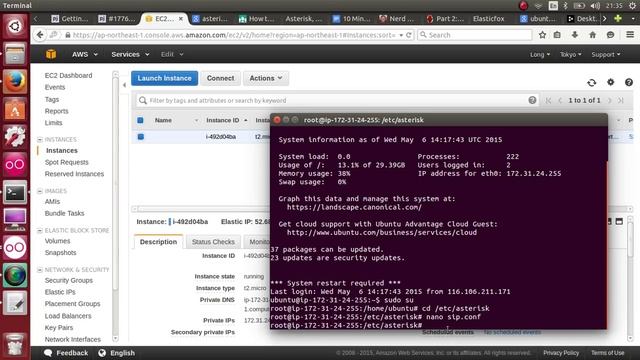Image resolution: width=640 pixels, height=360 pixels.
Task: Bookmark this page with star icon
Action: 542,35
